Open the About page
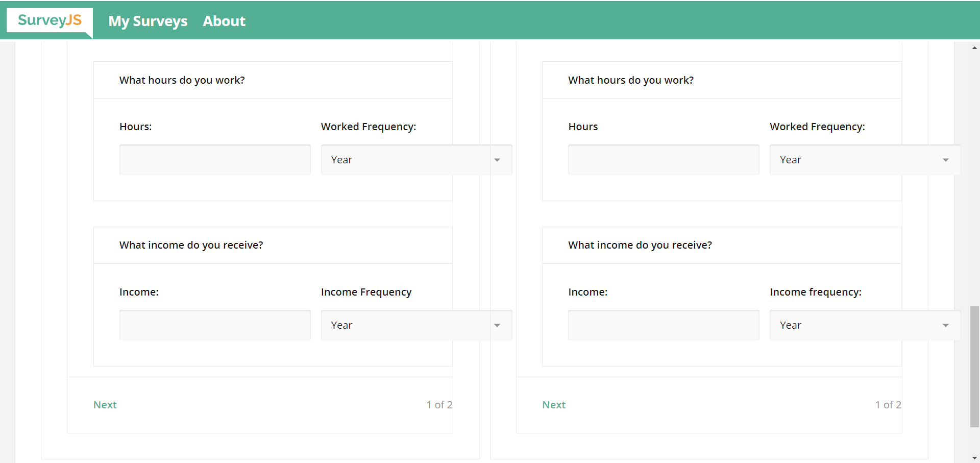Viewport: 980px width, 463px height. point(224,21)
